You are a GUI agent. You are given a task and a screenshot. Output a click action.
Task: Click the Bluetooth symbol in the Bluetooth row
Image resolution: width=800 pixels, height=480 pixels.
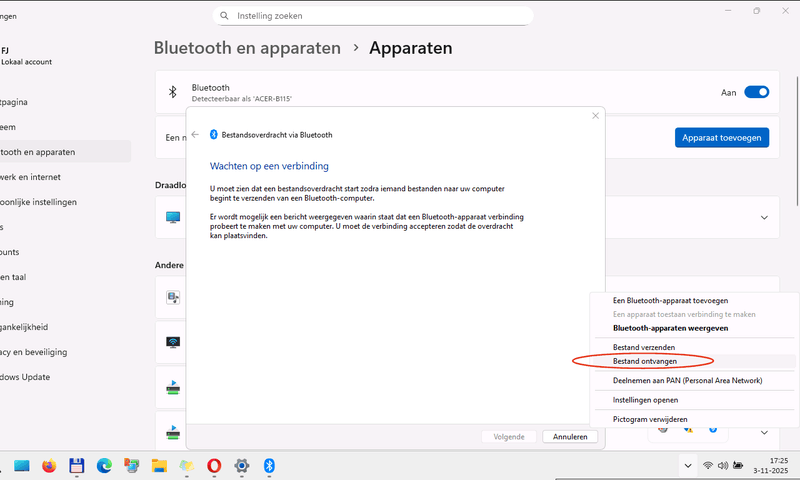point(172,92)
